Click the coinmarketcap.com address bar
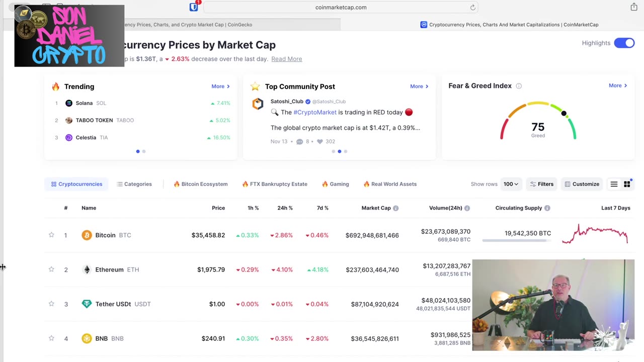Viewport: 644px width, 362px height. click(x=341, y=7)
